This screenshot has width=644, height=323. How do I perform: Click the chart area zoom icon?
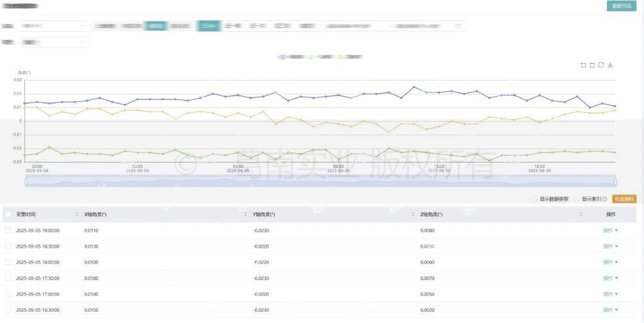[x=583, y=65]
